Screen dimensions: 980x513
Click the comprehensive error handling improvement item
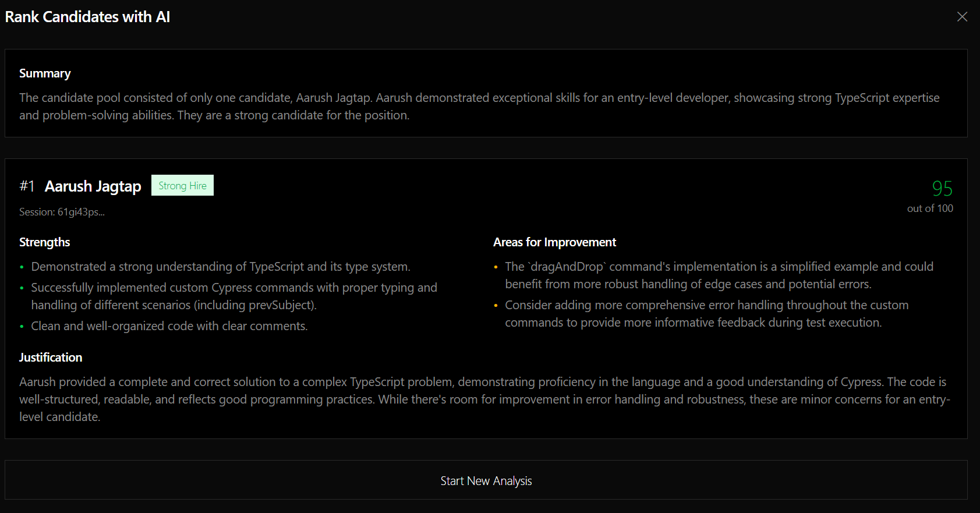706,314
